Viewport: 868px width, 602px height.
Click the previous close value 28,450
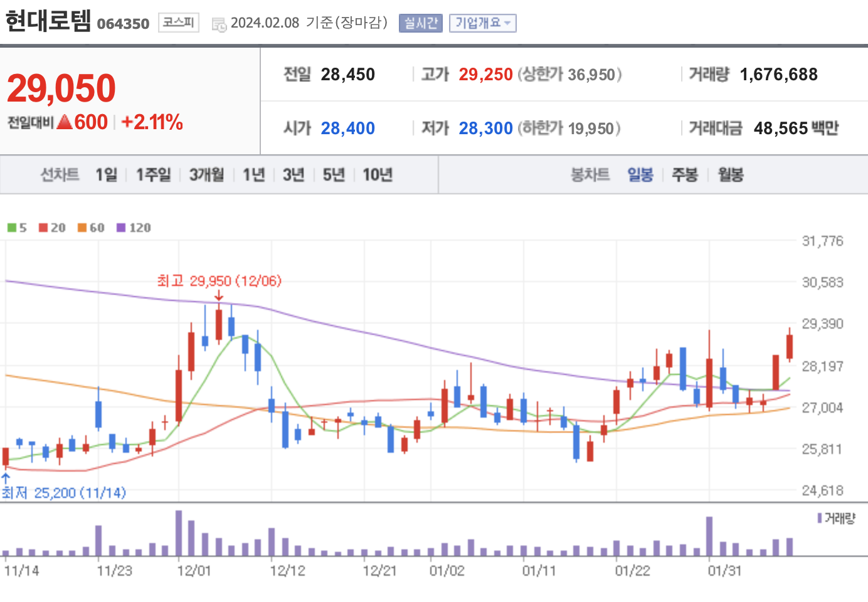coord(347,75)
